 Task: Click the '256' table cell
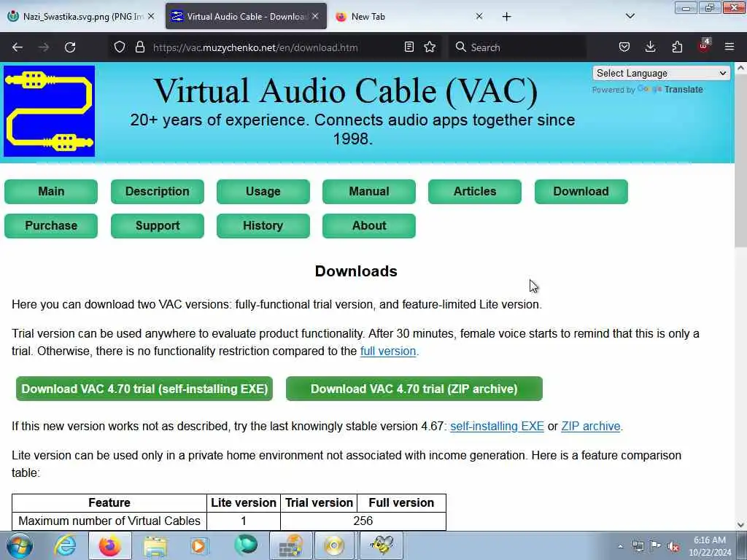(x=363, y=521)
